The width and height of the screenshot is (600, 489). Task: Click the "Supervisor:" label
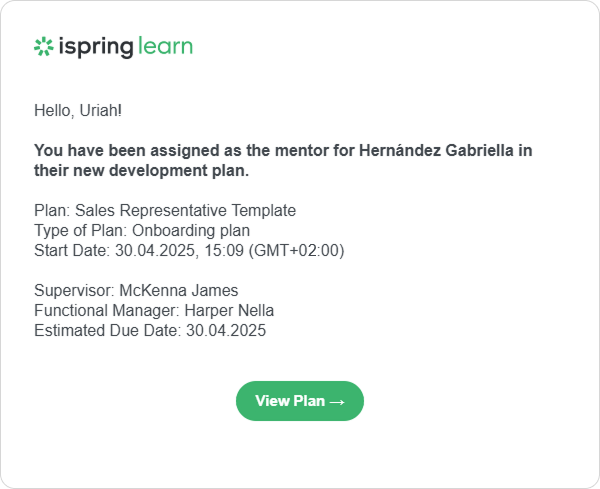tap(74, 291)
